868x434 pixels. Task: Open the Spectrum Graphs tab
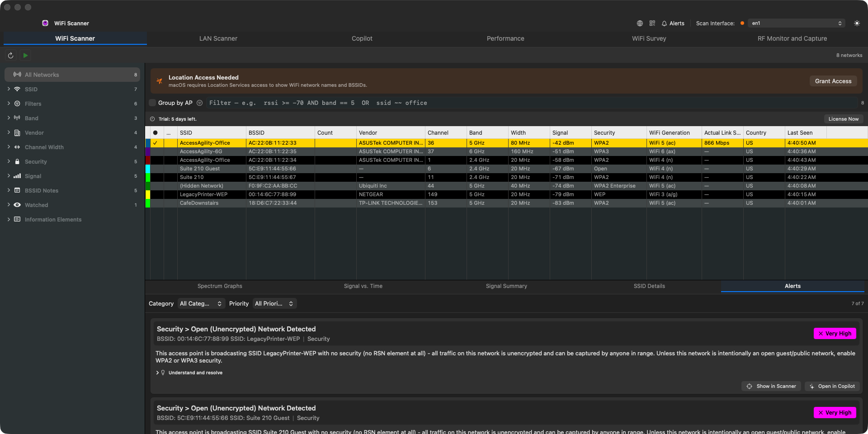pos(220,286)
